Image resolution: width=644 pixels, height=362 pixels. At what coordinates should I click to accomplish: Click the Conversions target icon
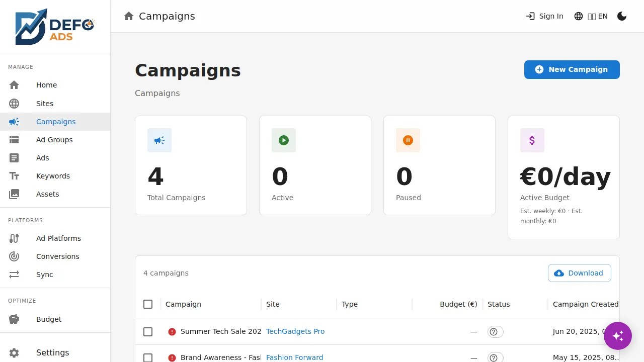(x=14, y=256)
